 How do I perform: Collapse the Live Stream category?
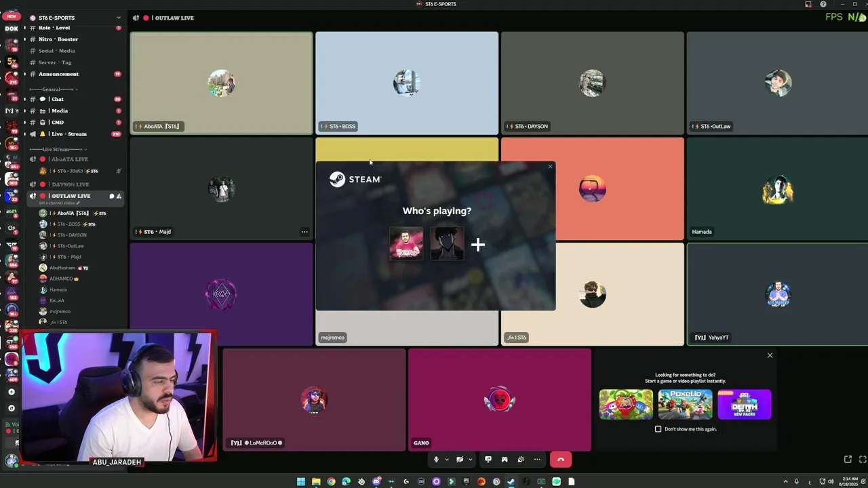click(58, 149)
